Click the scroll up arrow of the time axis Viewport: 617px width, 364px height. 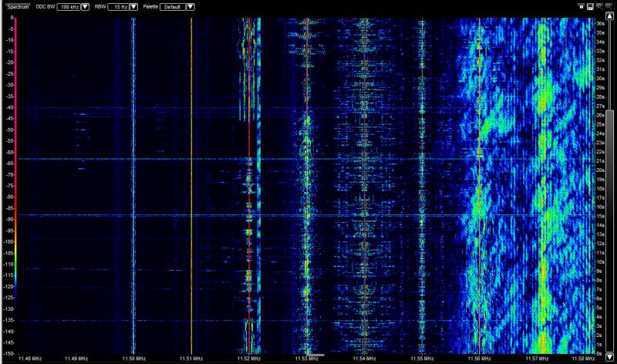click(x=609, y=15)
